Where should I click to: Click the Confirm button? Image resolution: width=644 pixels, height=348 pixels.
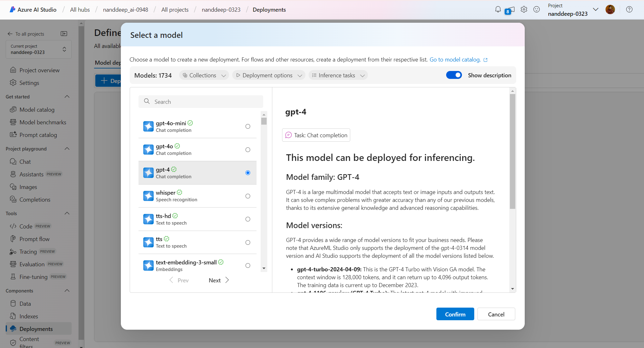point(455,314)
